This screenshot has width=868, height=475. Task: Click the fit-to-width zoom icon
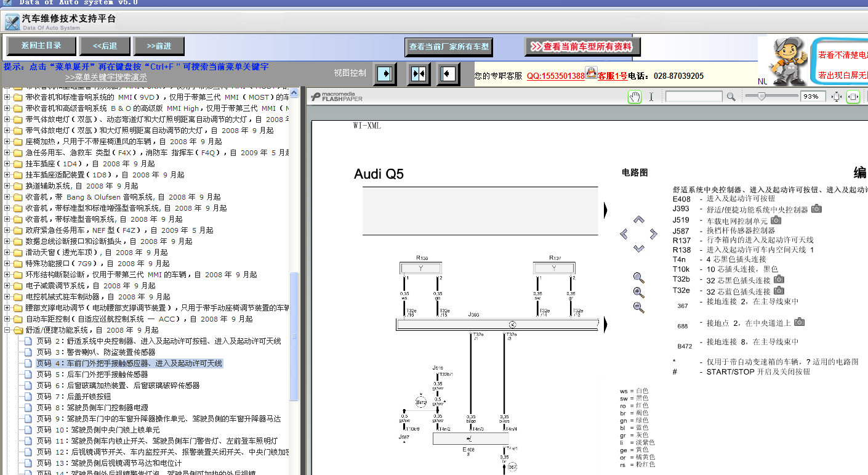click(853, 97)
